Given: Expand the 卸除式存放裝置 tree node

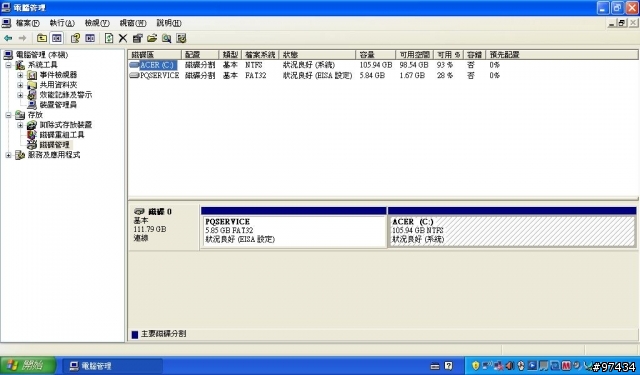Looking at the screenshot, I should coord(20,125).
